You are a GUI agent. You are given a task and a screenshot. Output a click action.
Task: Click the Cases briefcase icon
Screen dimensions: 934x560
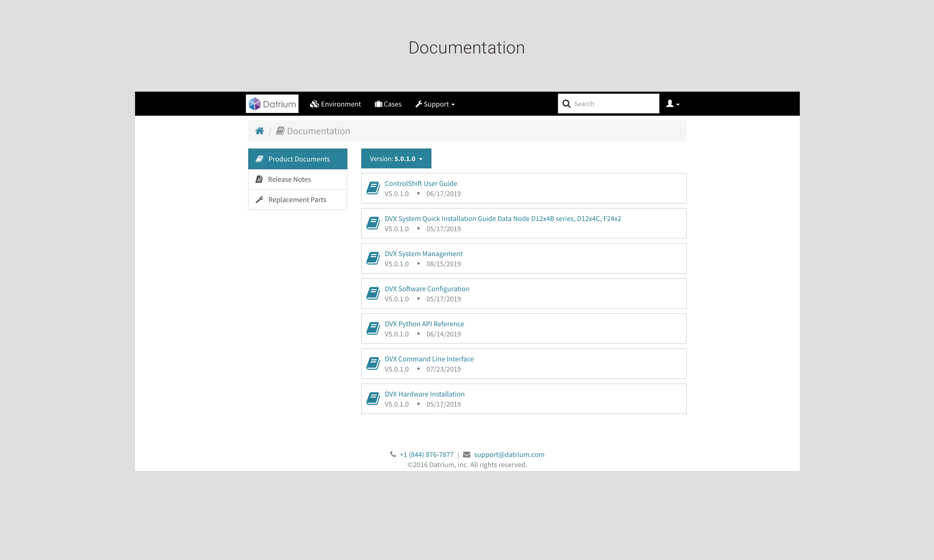coord(378,104)
